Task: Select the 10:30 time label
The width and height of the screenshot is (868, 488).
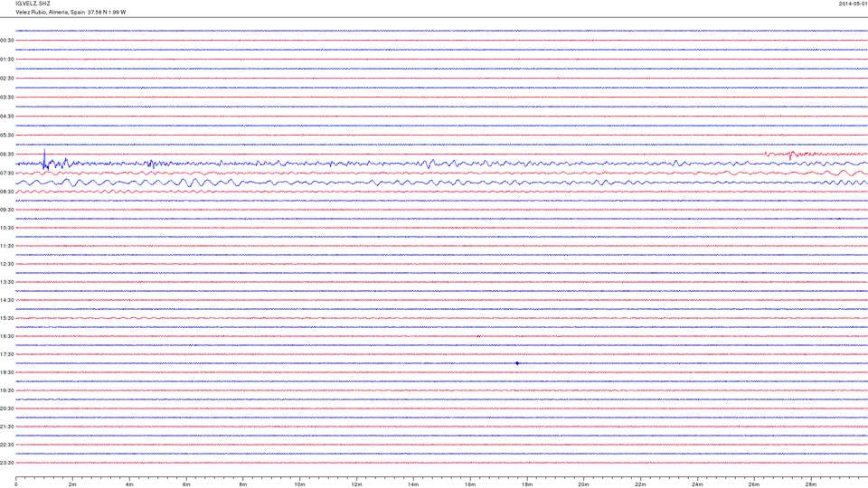Action: click(x=7, y=228)
